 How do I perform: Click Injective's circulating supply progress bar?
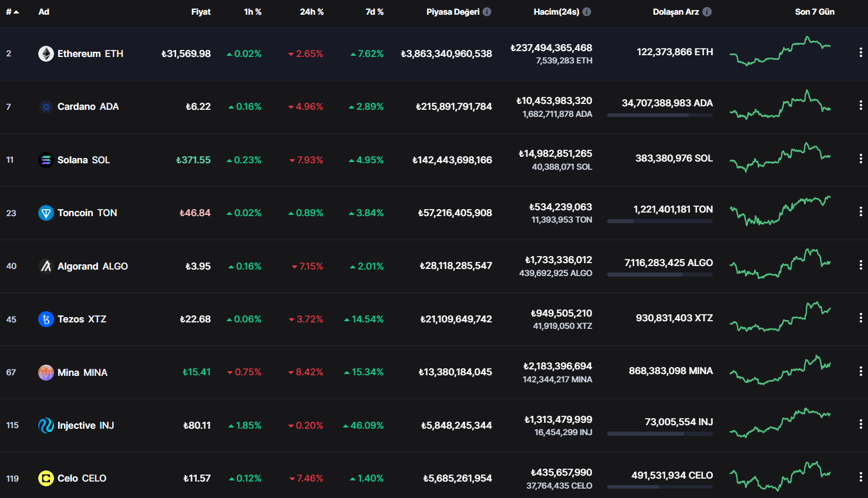(660, 434)
